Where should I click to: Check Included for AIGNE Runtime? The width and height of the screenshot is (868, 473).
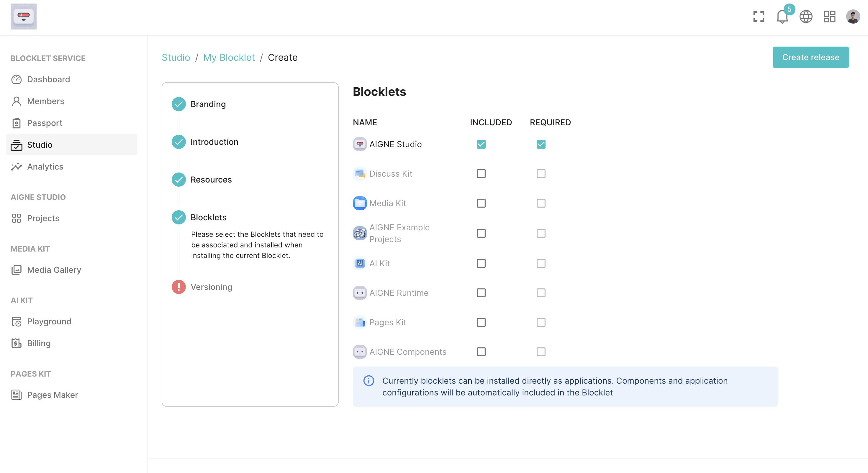click(x=481, y=293)
